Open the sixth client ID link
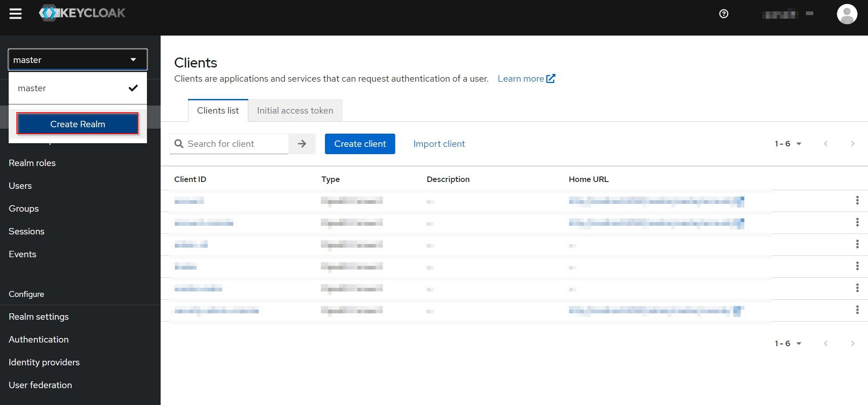 point(216,311)
